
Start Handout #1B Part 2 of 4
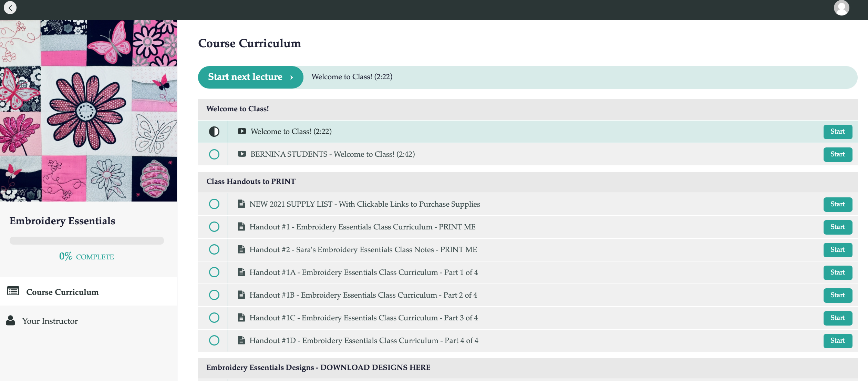(x=838, y=295)
